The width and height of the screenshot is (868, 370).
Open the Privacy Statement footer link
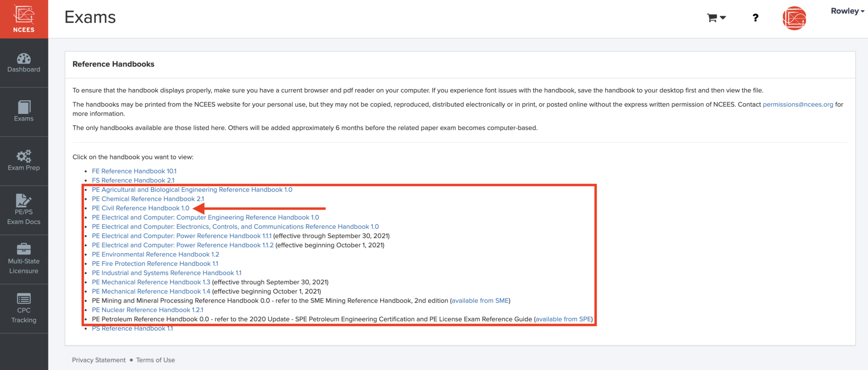[99, 360]
